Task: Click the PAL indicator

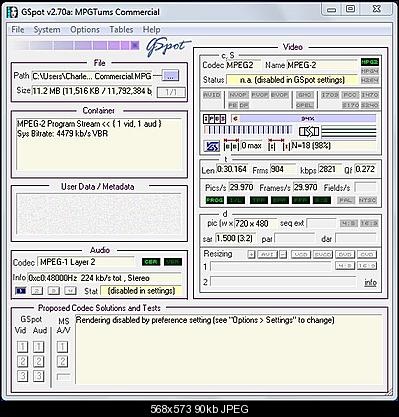Action: [x=346, y=200]
